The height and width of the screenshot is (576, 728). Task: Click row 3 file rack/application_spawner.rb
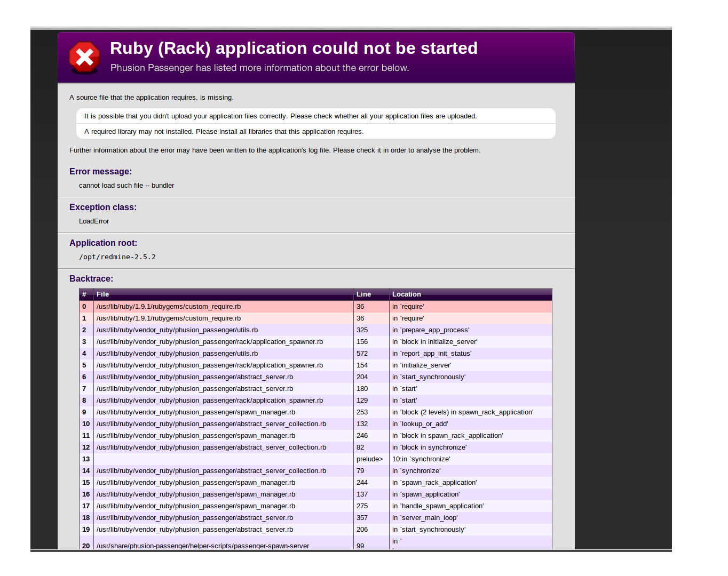pos(210,342)
